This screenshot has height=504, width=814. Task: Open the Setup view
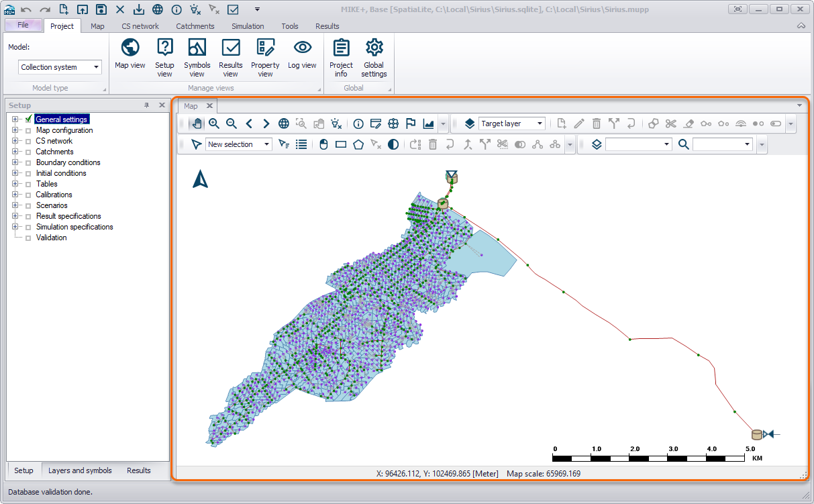tap(164, 57)
